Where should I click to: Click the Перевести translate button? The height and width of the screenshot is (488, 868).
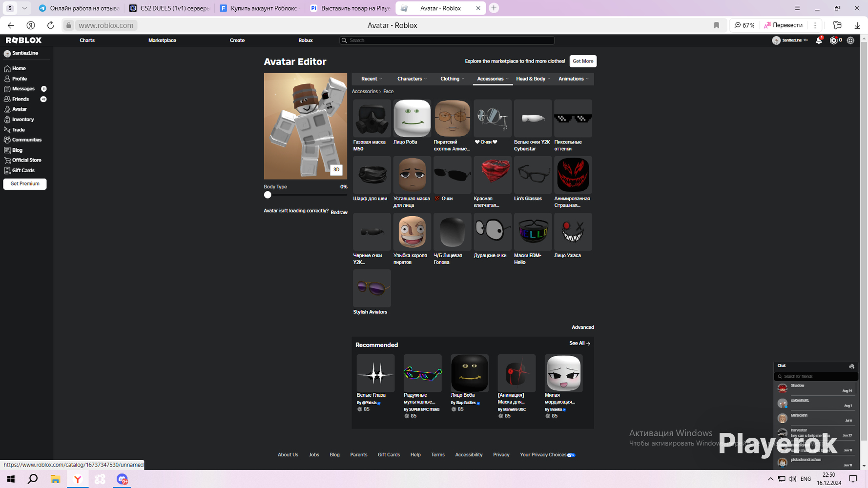pyautogui.click(x=783, y=25)
